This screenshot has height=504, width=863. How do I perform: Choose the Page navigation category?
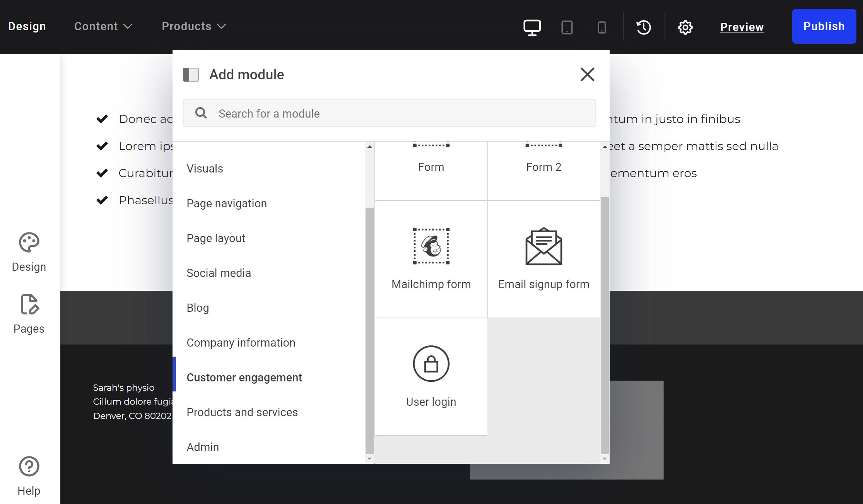tap(227, 203)
